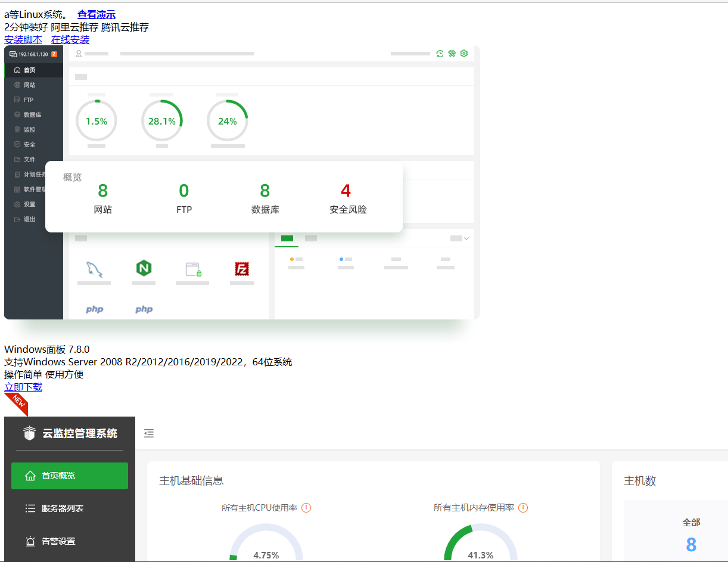The image size is (728, 562).
Task: Click the Windows面板 7.8.0 heading
Action: [x=47, y=349]
